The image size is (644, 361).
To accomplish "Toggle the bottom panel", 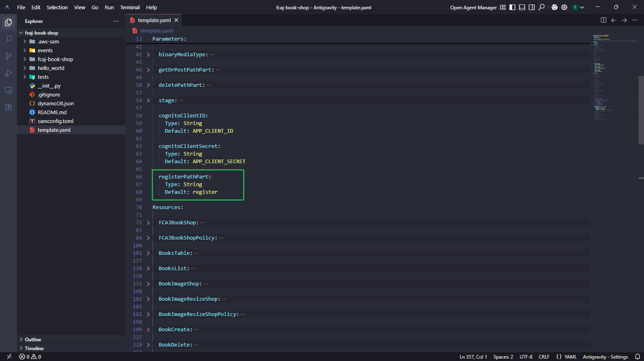I will point(522,7).
